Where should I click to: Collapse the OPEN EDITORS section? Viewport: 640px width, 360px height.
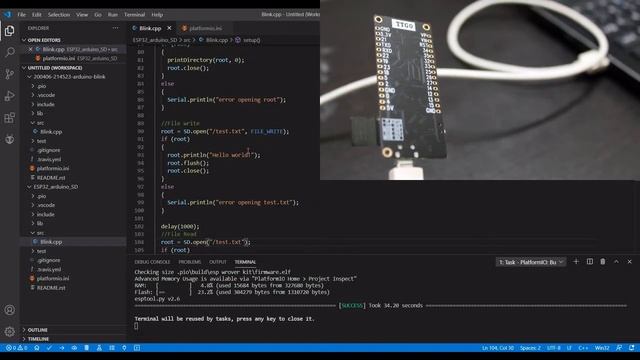pyautogui.click(x=41, y=40)
